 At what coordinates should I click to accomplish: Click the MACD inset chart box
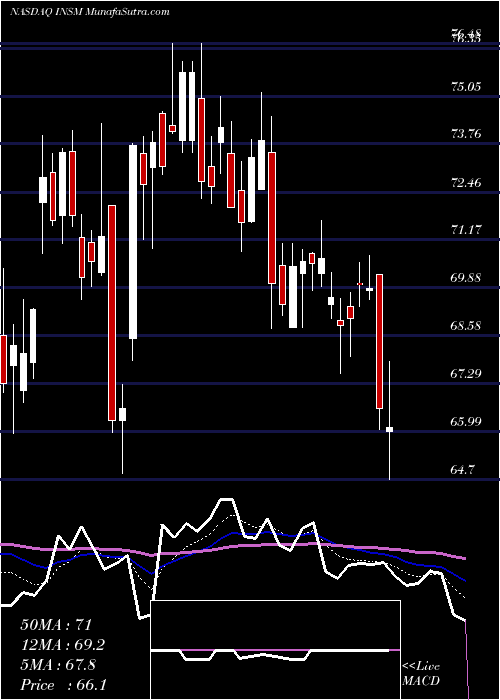[275, 650]
